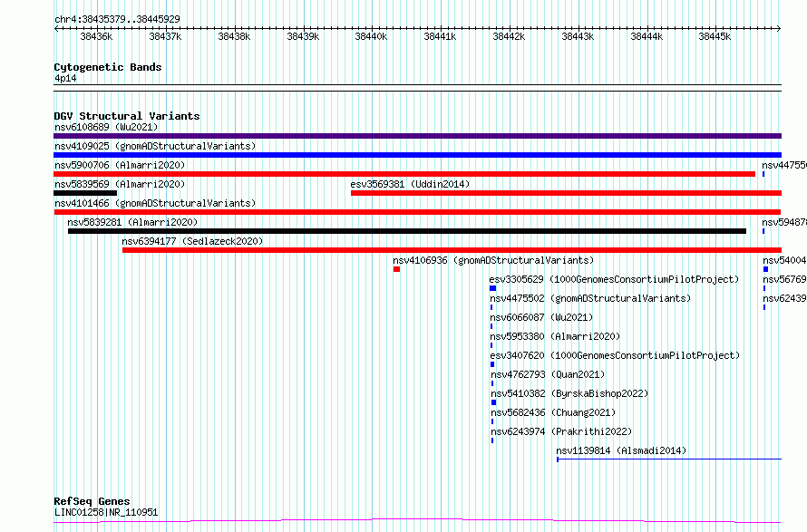Open variant label esv3407620 (1000GenomesConsortiumPilotProject)
Screen dimensions: 807x532
(615, 355)
